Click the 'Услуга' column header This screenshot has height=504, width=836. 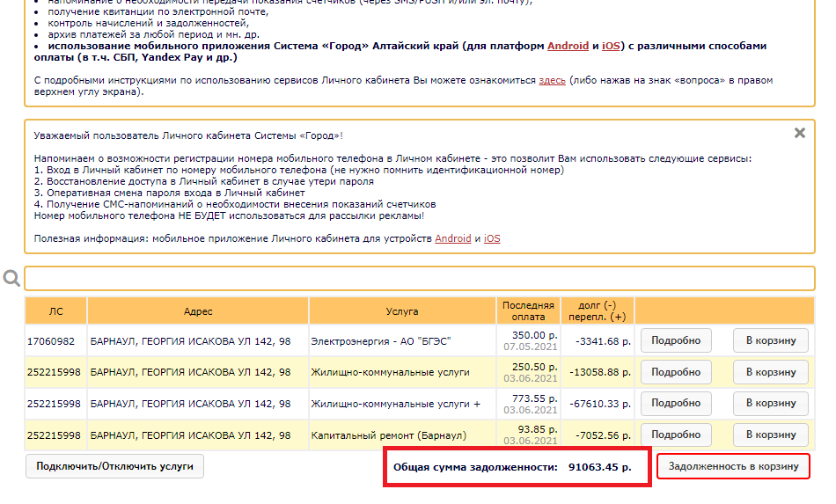click(402, 311)
